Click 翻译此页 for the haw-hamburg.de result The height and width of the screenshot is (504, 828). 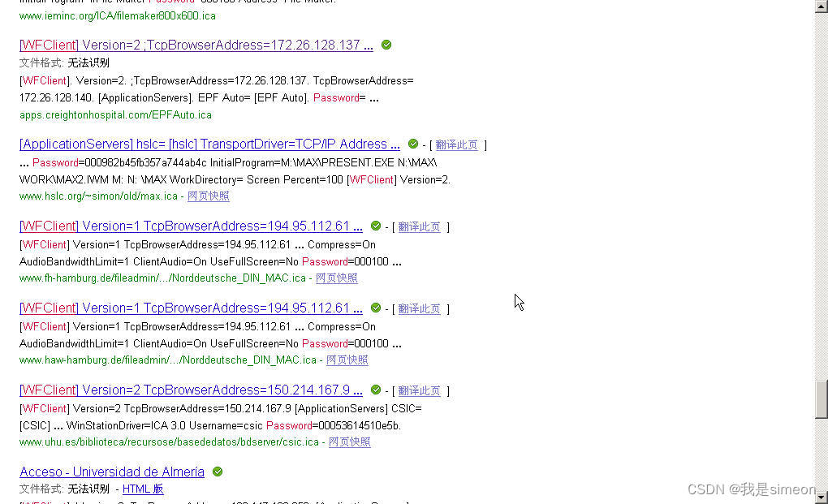point(419,308)
